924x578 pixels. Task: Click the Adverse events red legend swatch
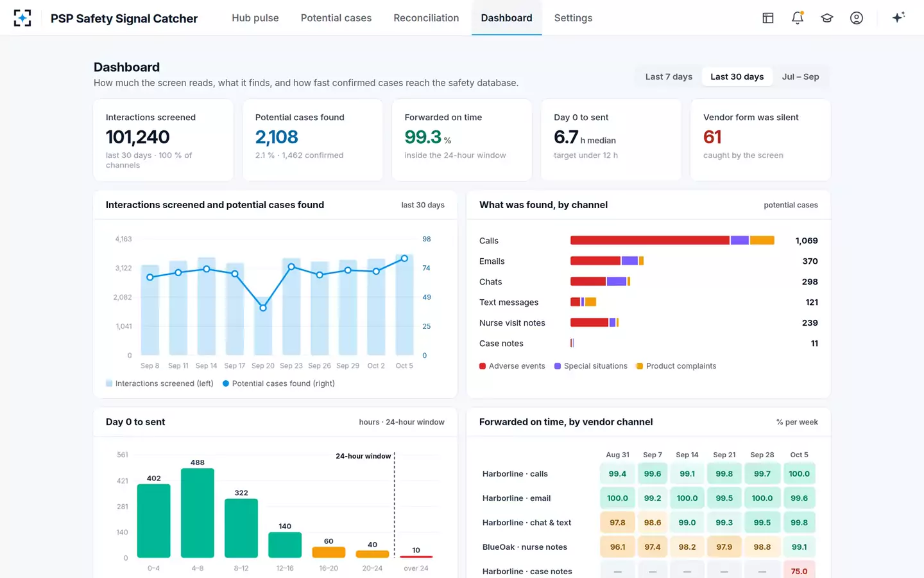(483, 366)
